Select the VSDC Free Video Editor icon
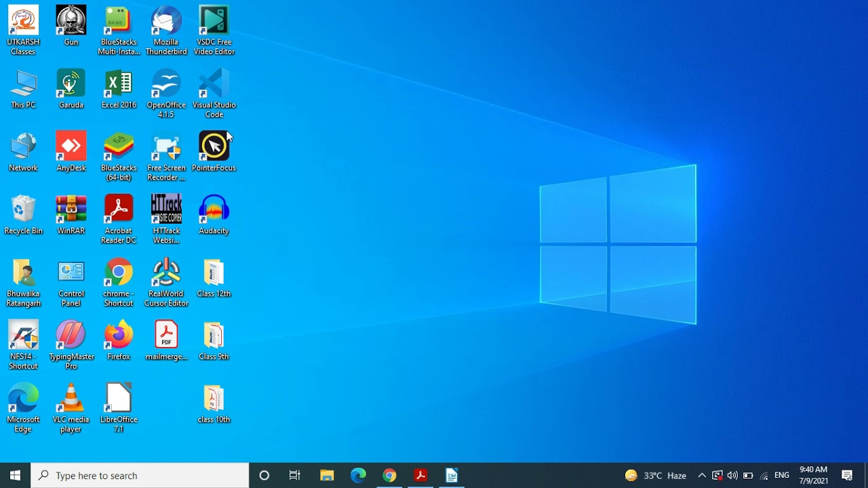 point(214,30)
